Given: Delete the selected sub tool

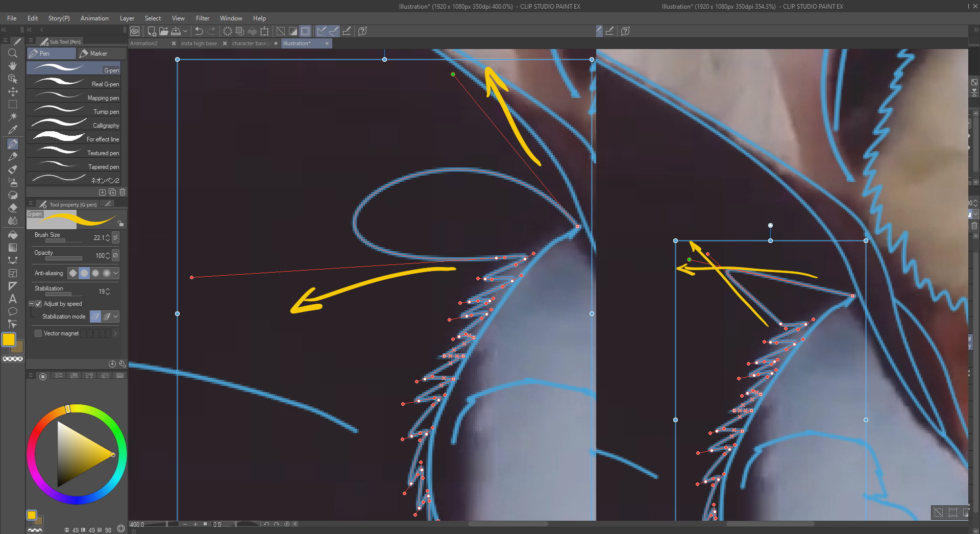Looking at the screenshot, I should [x=122, y=192].
